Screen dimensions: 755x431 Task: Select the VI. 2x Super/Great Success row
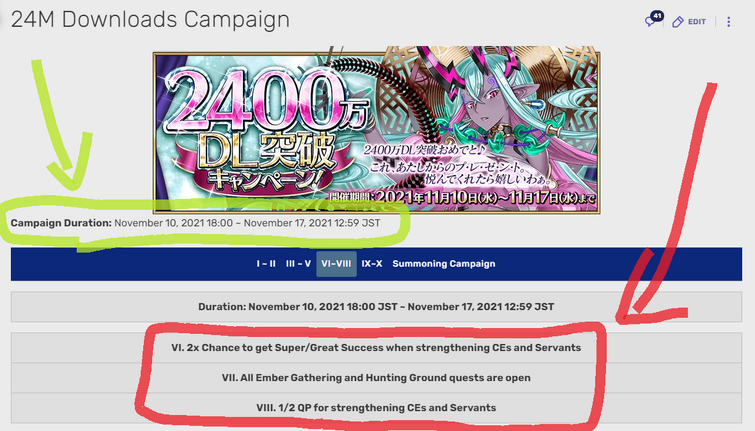pyautogui.click(x=376, y=348)
